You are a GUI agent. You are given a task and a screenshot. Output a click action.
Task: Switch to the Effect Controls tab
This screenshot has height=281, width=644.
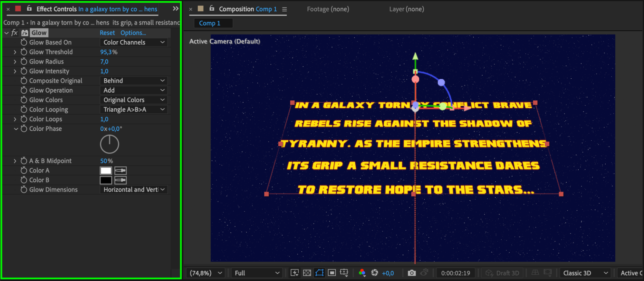pyautogui.click(x=97, y=9)
